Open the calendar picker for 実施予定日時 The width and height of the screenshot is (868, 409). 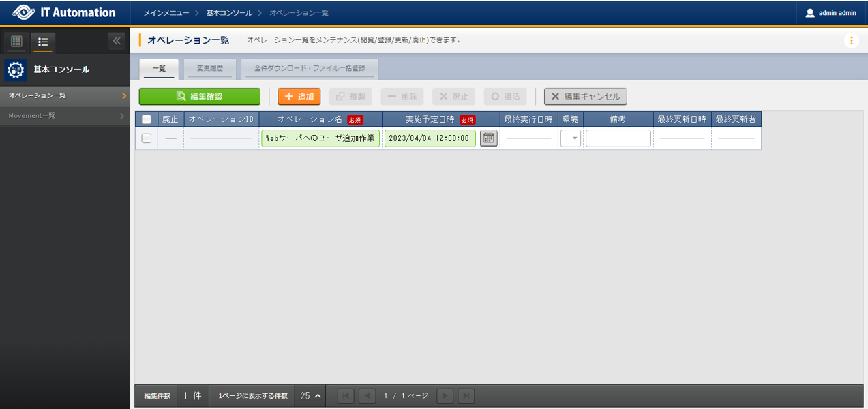(488, 138)
